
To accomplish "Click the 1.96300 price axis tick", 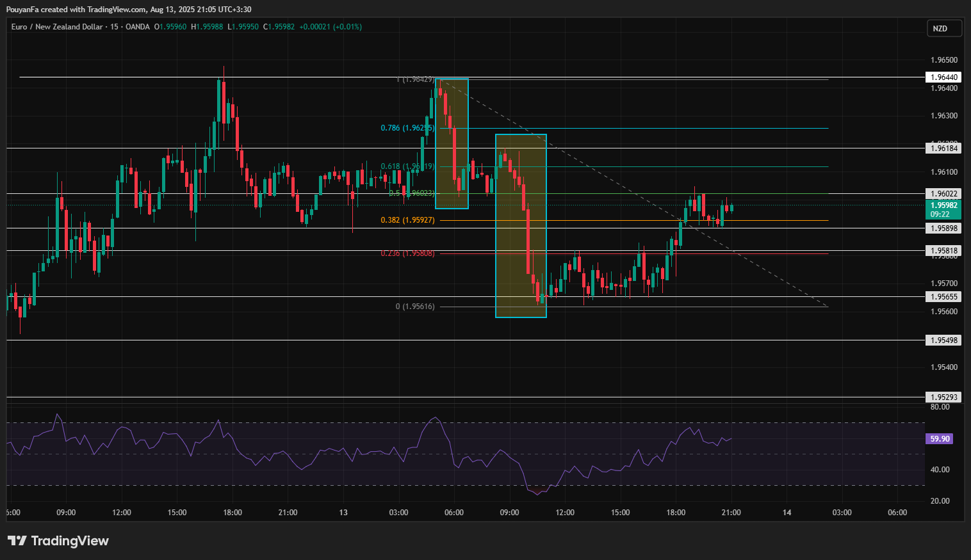I will click(944, 116).
